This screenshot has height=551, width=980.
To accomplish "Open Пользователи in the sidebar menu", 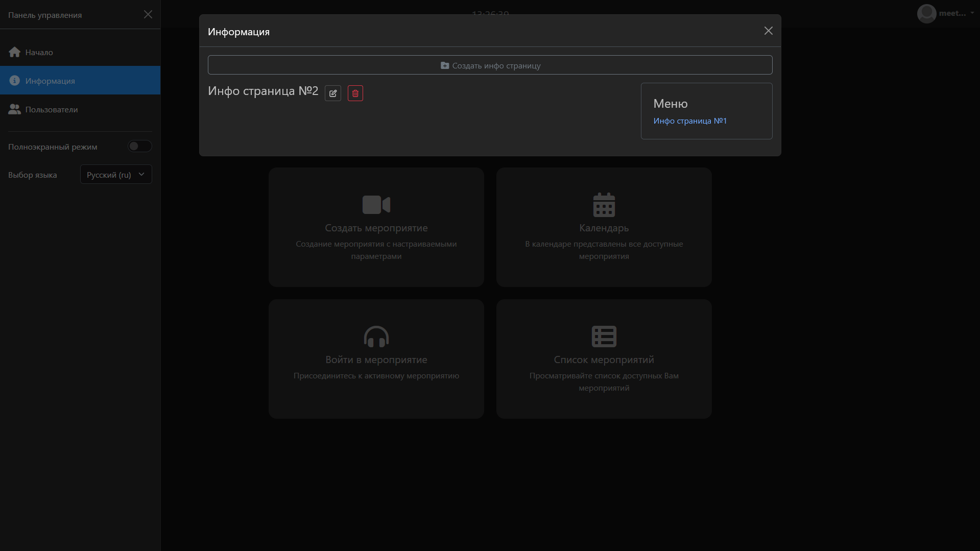I will 52,109.
